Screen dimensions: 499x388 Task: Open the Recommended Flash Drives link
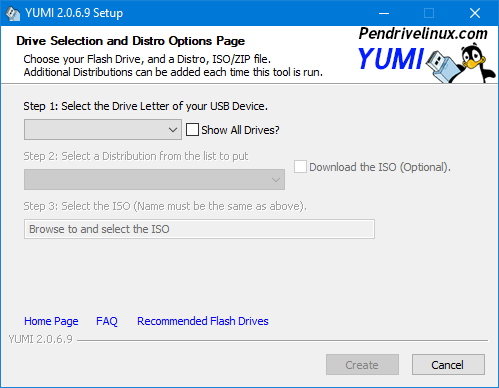(203, 321)
